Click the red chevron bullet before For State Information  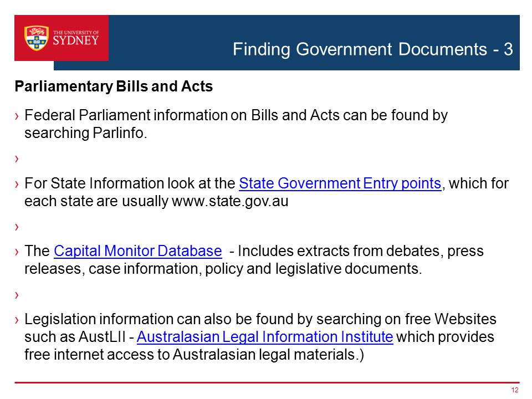point(17,184)
